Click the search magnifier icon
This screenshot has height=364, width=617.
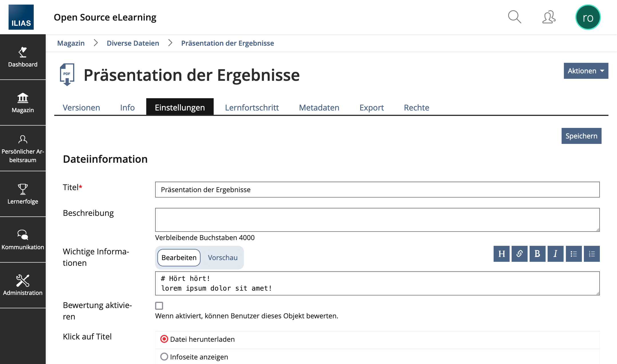(x=514, y=17)
